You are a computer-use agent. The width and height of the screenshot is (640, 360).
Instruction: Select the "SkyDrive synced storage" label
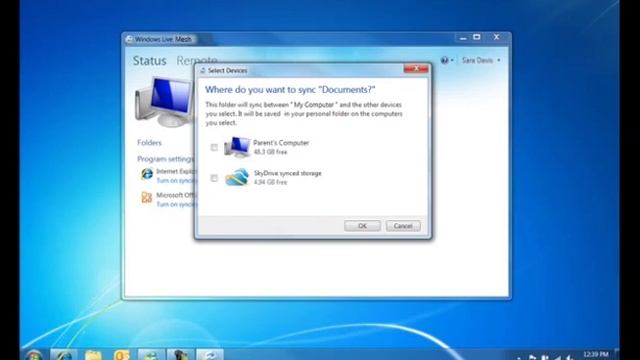coord(287,173)
